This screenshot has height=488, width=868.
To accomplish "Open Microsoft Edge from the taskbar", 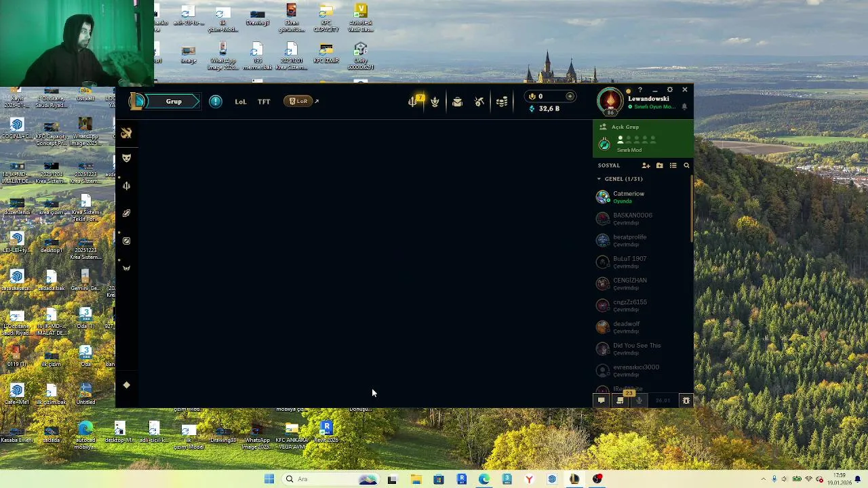I will click(484, 479).
